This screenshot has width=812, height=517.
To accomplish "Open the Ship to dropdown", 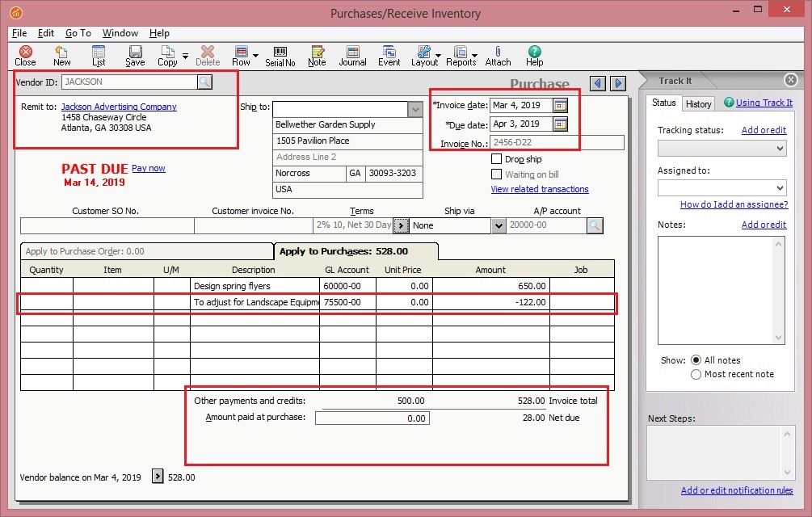I will point(415,109).
